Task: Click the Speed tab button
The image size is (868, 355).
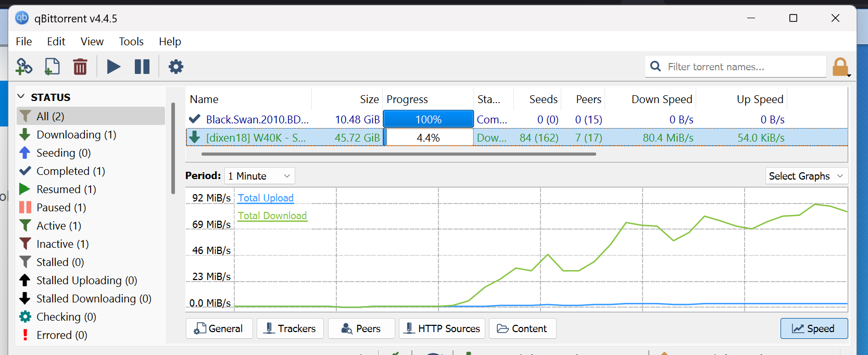Action: coord(814,328)
